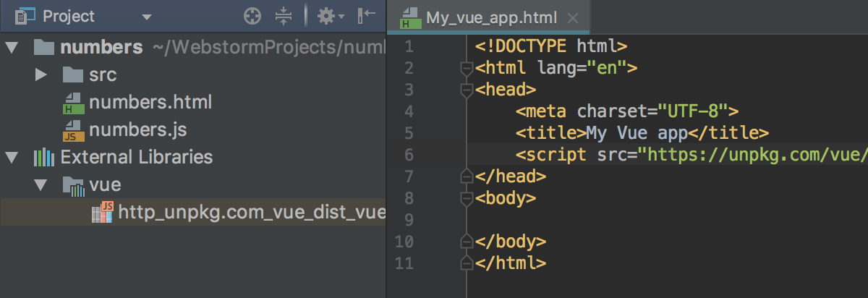Click the vue library folder icon
This screenshot has height=298, width=868.
74,186
